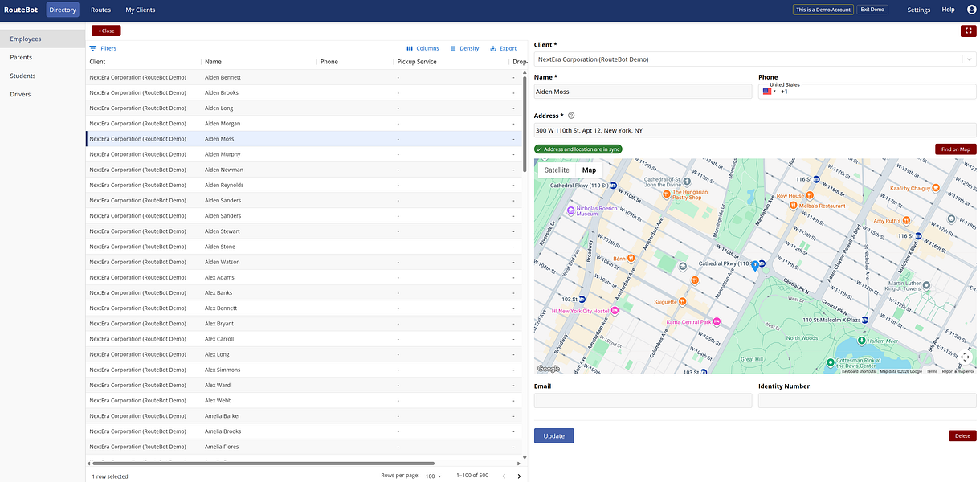Viewport: 980px width, 482px height.
Task: Change table row Density
Action: pyautogui.click(x=464, y=48)
